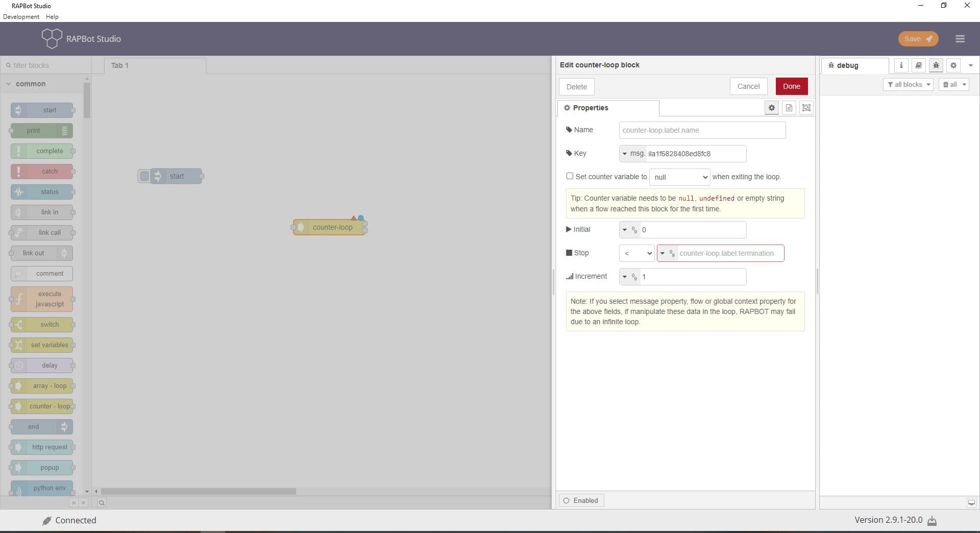
Task: Open the Initial value type dropdown
Action: (629, 230)
